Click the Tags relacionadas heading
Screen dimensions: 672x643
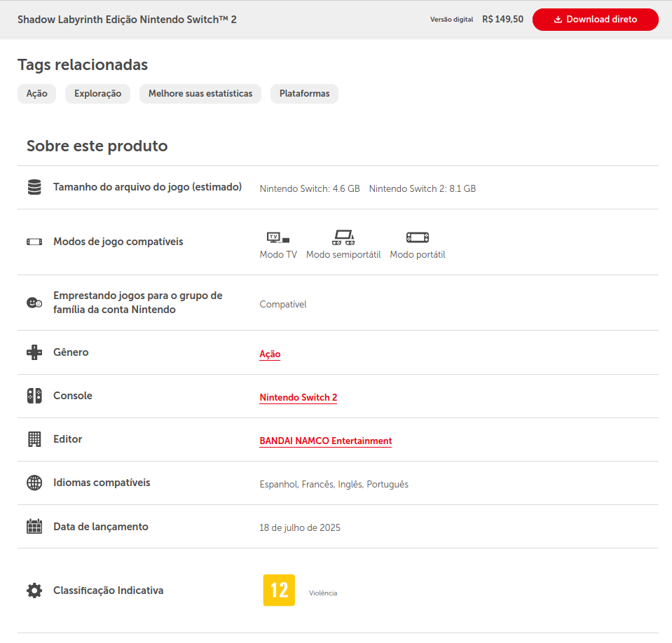[x=83, y=64]
